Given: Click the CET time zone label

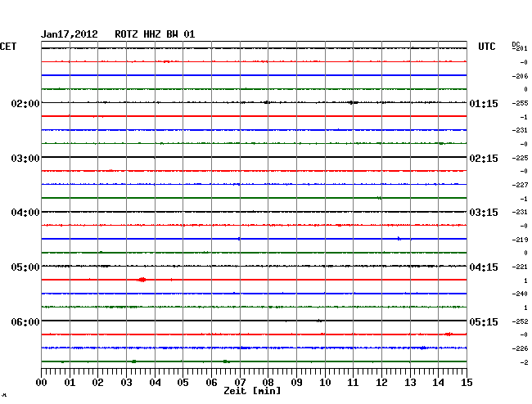Looking at the screenshot, I should click(x=8, y=47).
